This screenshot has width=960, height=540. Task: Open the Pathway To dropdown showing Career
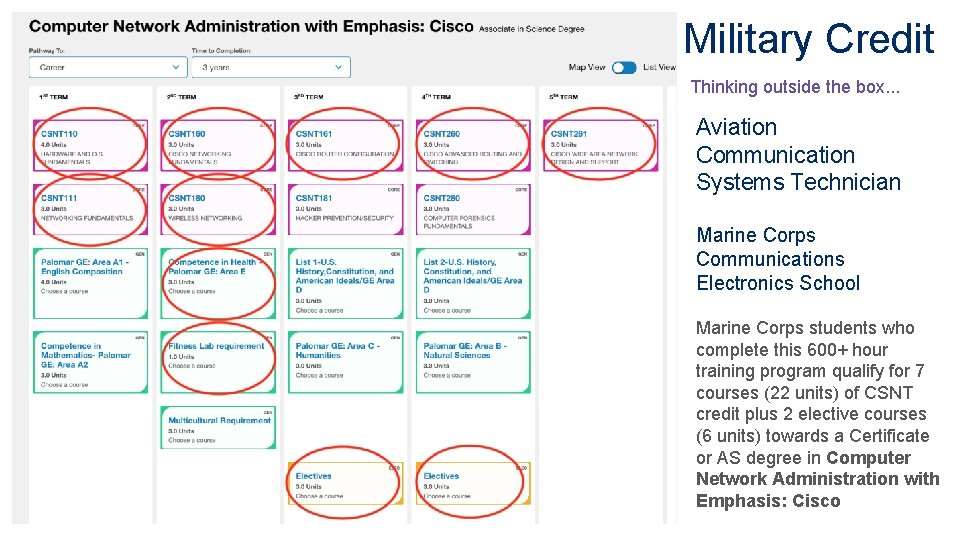pyautogui.click(x=108, y=67)
